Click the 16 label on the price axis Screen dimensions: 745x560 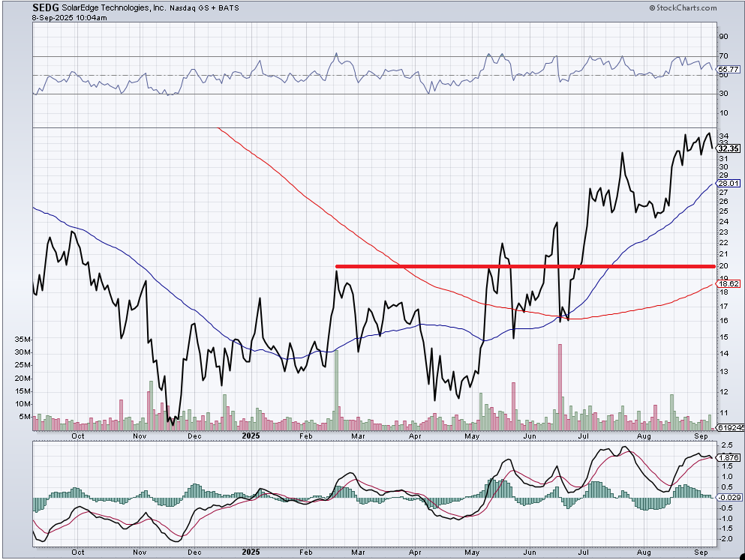point(724,321)
